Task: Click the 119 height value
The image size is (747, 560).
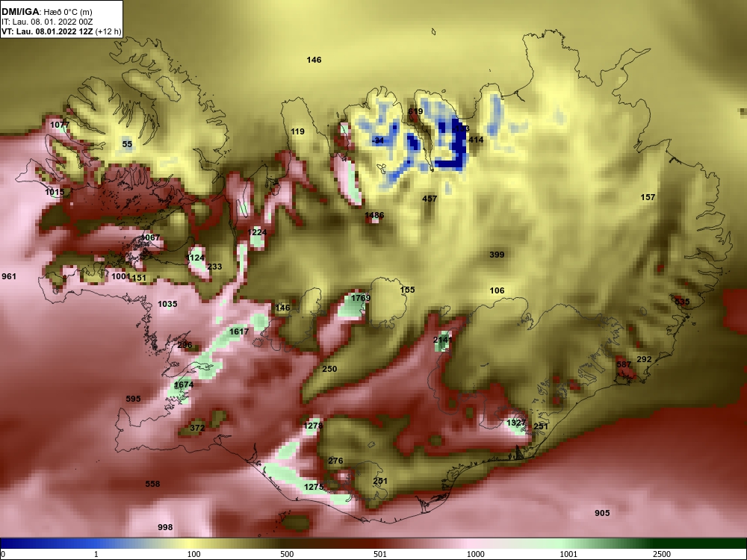Action: (x=298, y=131)
